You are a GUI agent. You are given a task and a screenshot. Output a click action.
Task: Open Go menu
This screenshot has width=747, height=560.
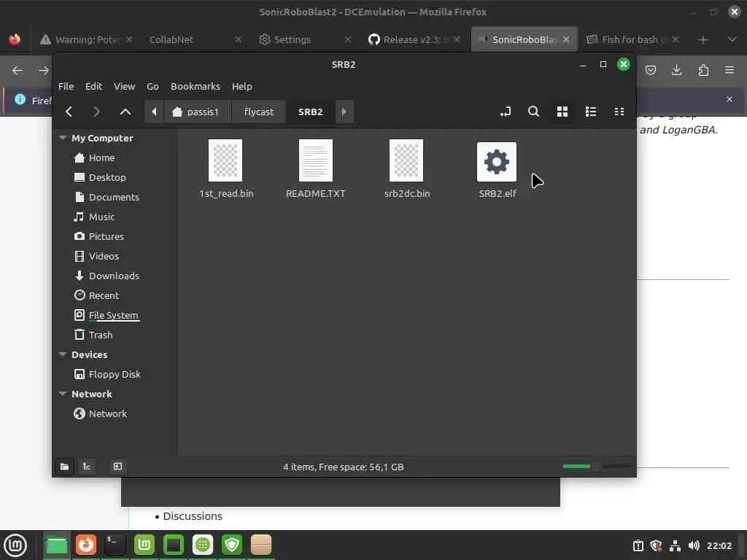point(152,86)
